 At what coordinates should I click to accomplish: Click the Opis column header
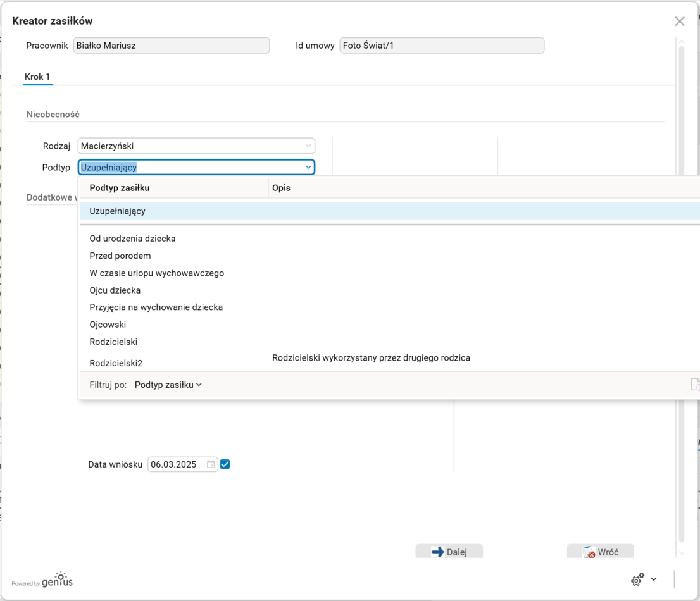281,188
